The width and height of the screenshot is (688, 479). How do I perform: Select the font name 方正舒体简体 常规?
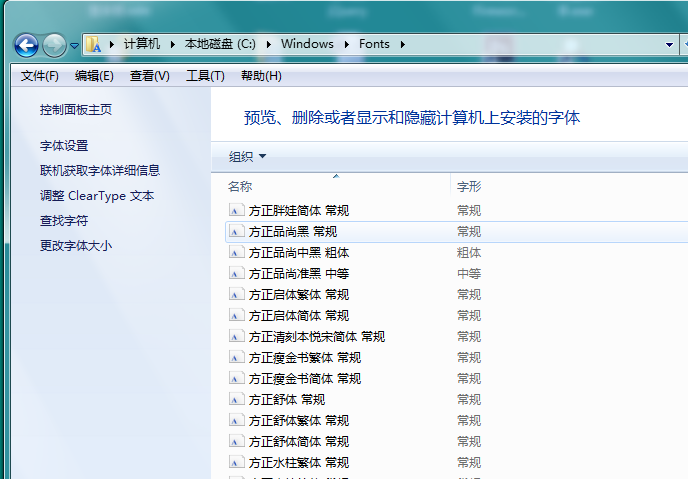pyautogui.click(x=299, y=442)
